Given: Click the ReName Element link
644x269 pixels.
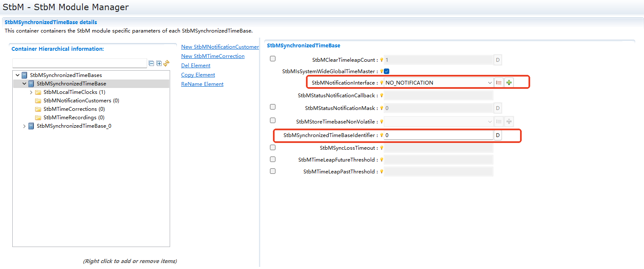Looking at the screenshot, I should 202,84.
